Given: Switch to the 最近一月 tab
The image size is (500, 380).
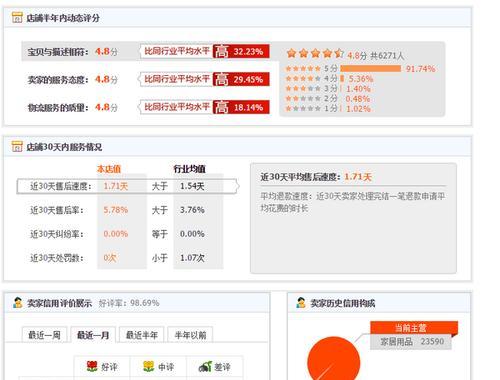Looking at the screenshot, I should coord(93,335).
